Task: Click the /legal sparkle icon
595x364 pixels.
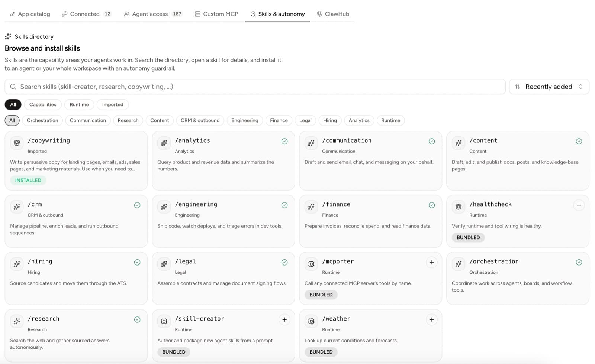Action: coord(164,264)
